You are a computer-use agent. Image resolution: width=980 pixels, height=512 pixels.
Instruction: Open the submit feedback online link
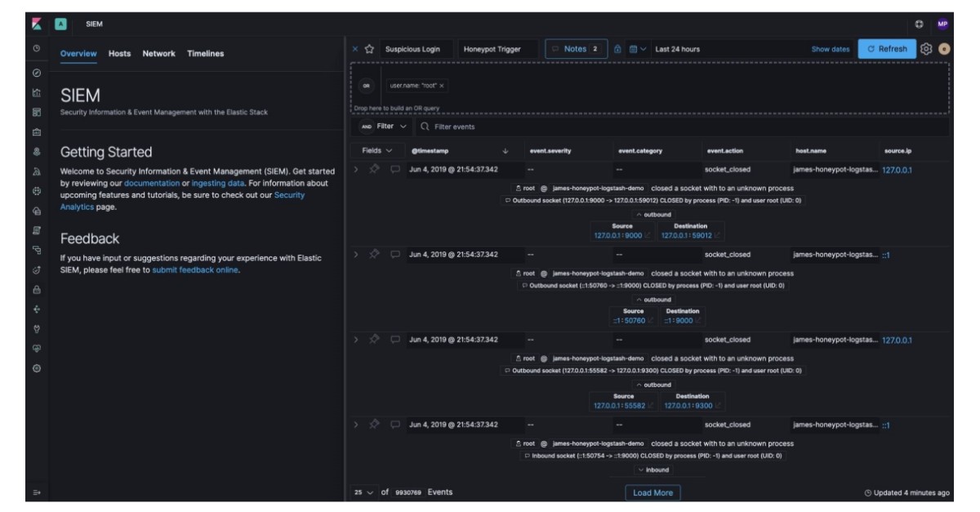coord(194,269)
